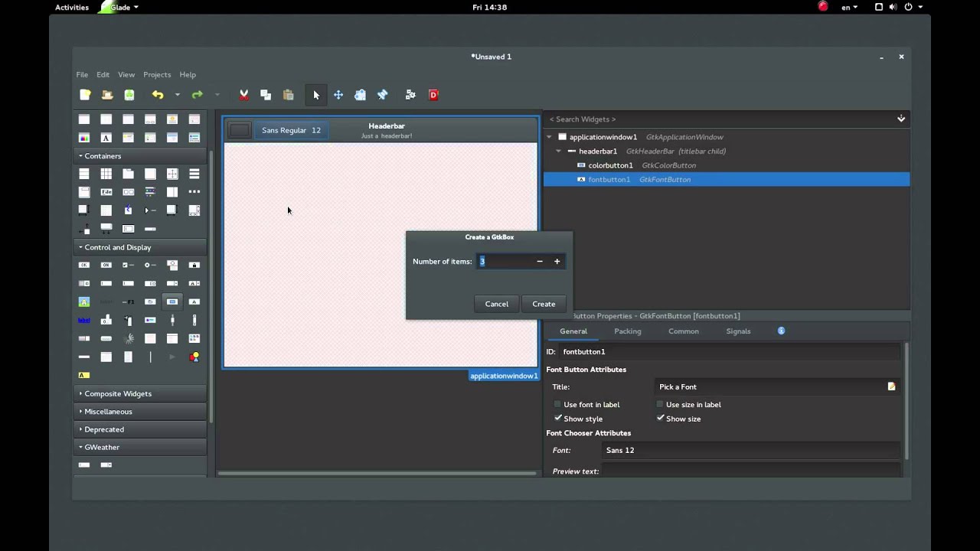Open the widget search dropdown arrow
The width and height of the screenshot is (980, 551).
pyautogui.click(x=901, y=119)
